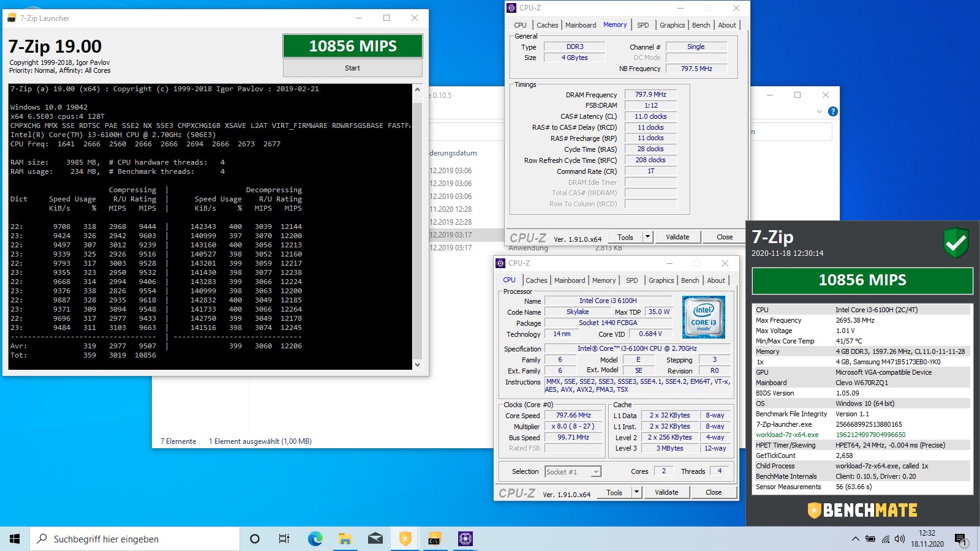Expand Explorer ribbon chevron near help icon
Viewport: 980px width, 551px height.
pyautogui.click(x=820, y=111)
